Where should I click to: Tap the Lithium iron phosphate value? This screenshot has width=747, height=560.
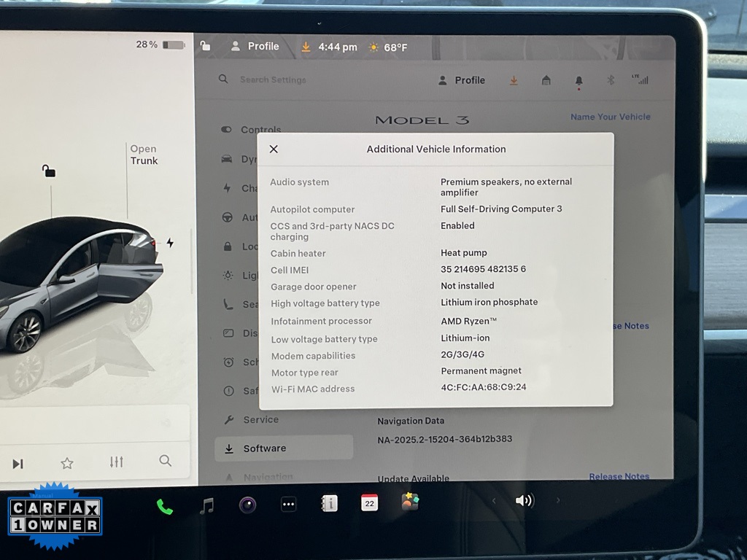[489, 302]
